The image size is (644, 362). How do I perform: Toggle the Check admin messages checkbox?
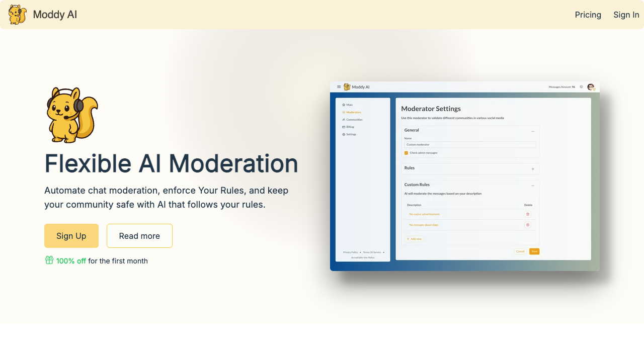[407, 153]
